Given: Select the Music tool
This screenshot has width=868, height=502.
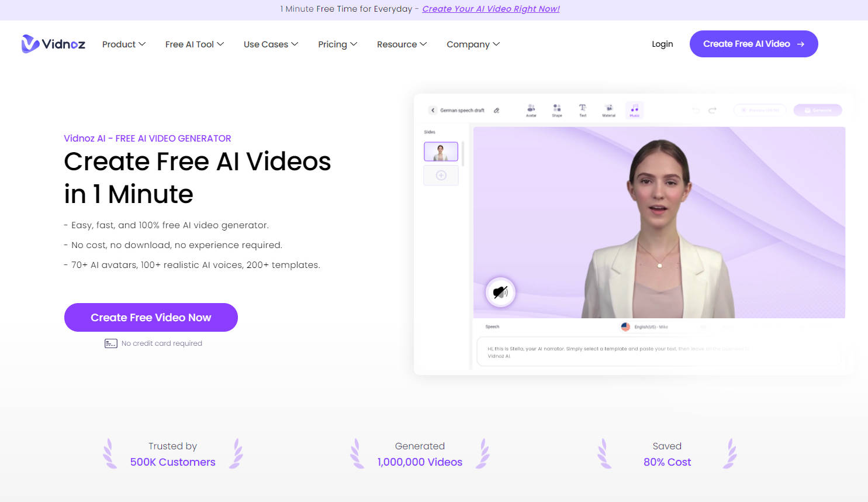Looking at the screenshot, I should 634,110.
